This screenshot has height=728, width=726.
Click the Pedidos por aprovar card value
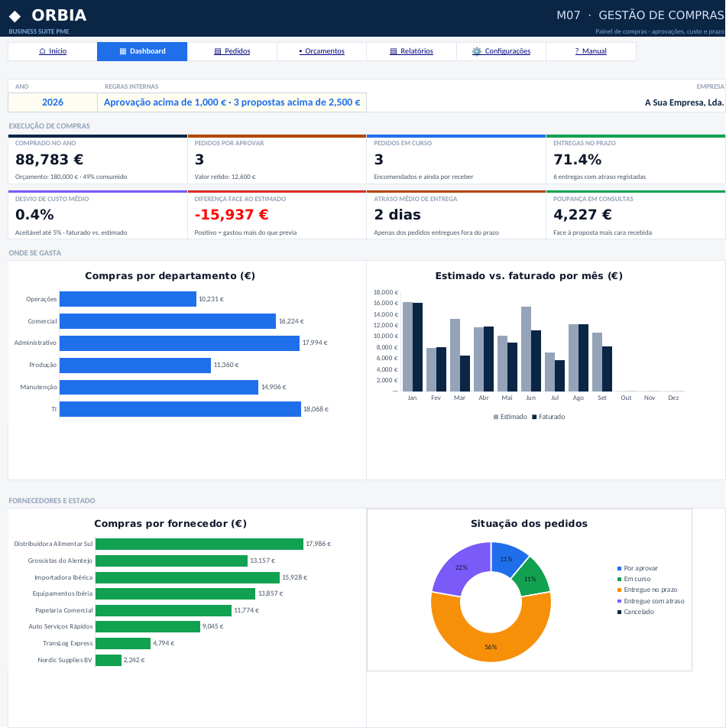pos(199,159)
